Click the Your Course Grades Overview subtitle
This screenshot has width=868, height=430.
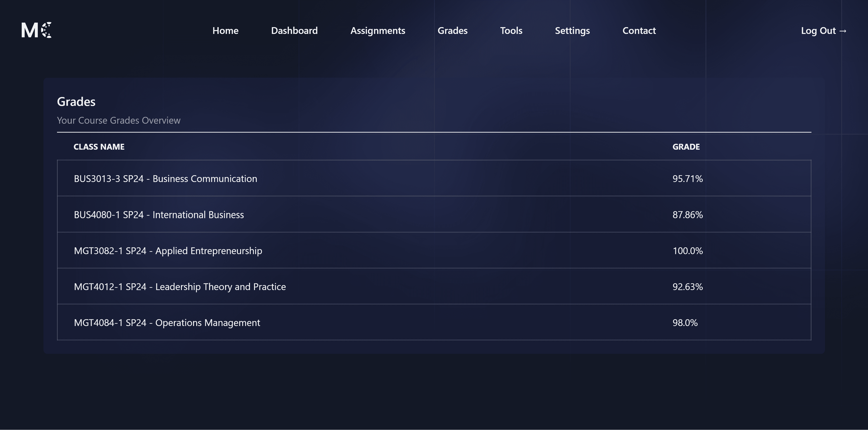click(119, 120)
